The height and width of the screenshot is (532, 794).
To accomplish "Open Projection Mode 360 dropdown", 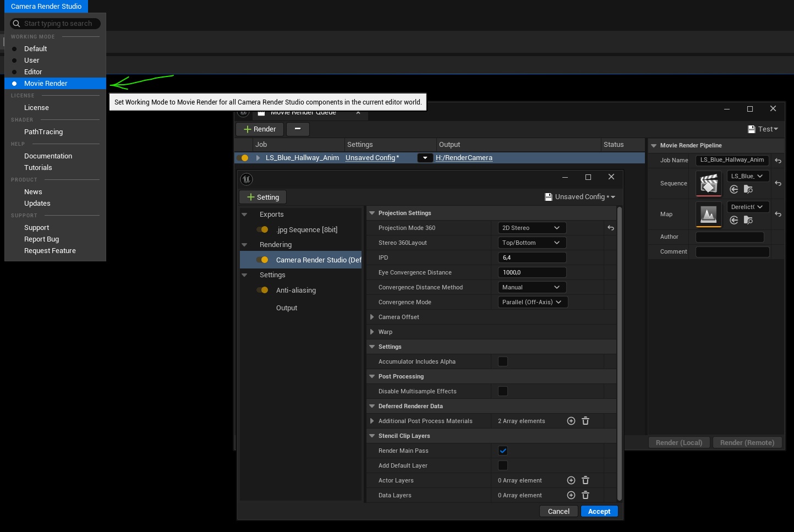I will click(x=532, y=228).
